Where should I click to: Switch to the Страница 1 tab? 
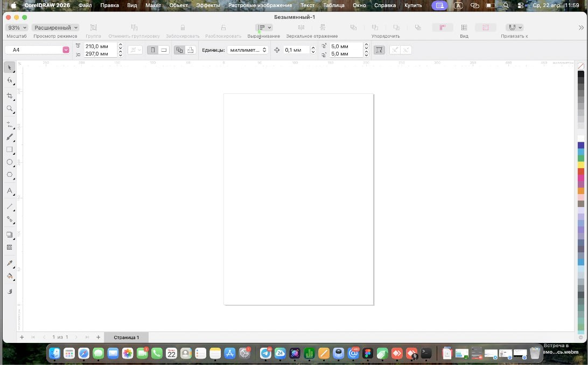(x=127, y=337)
